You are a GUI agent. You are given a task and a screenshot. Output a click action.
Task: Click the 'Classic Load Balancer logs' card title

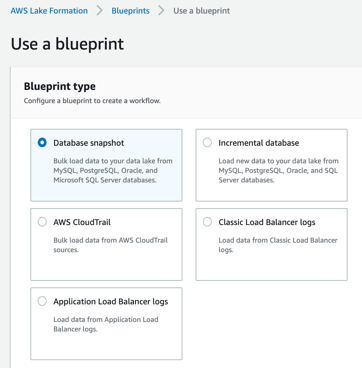(x=267, y=222)
